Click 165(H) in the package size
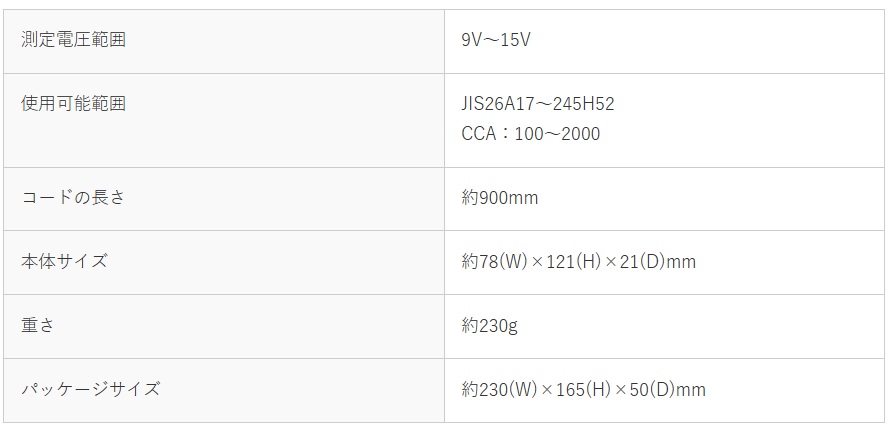 click(583, 390)
